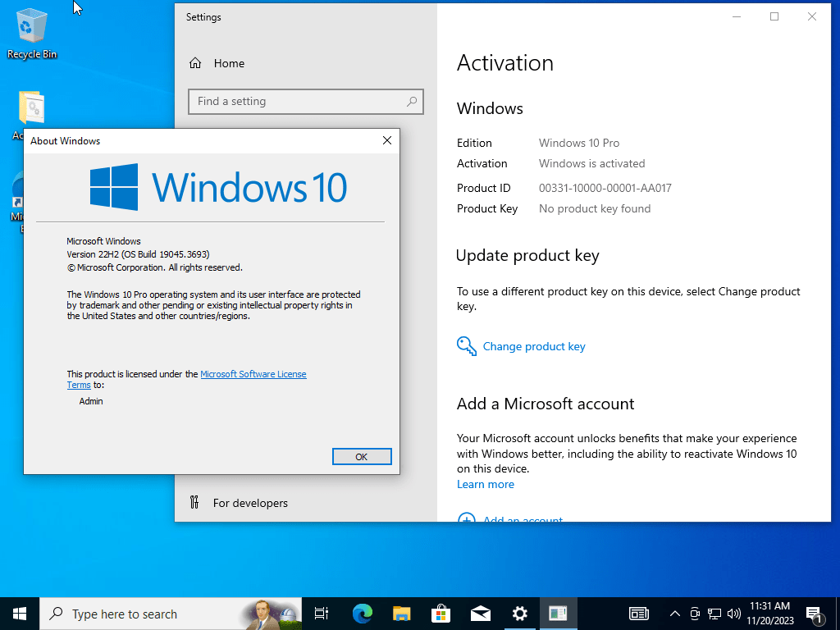Open News and interests taskbar icon
This screenshot has height=630, width=840.
tap(638, 614)
